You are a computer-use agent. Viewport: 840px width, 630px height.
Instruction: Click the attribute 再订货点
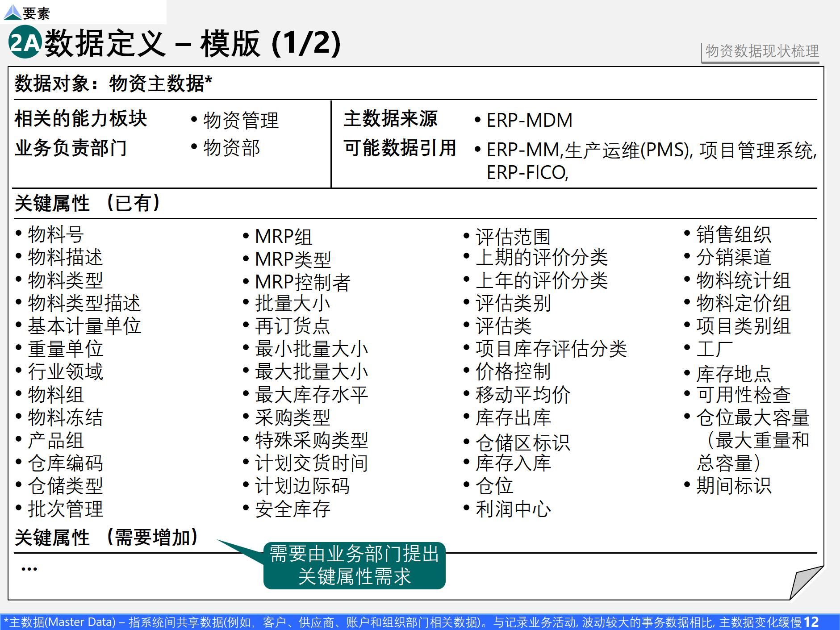coord(293,326)
